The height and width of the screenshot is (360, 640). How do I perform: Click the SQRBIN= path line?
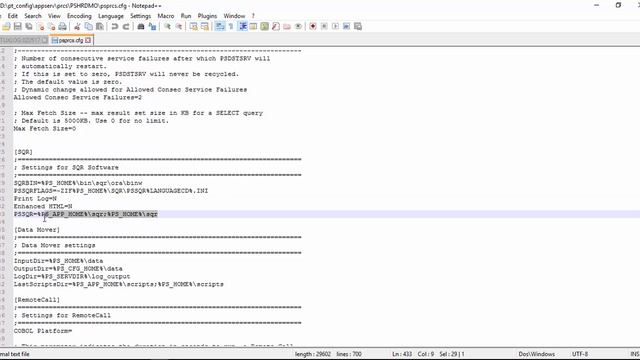[x=78, y=183]
